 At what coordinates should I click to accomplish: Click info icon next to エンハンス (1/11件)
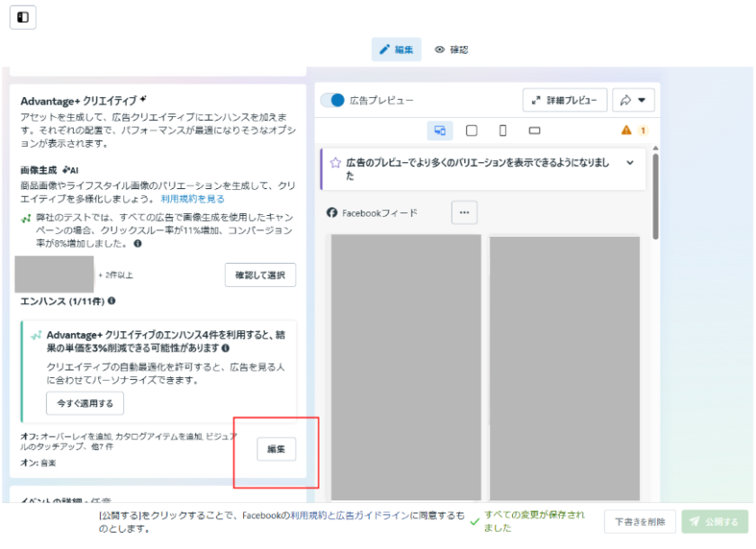112,301
